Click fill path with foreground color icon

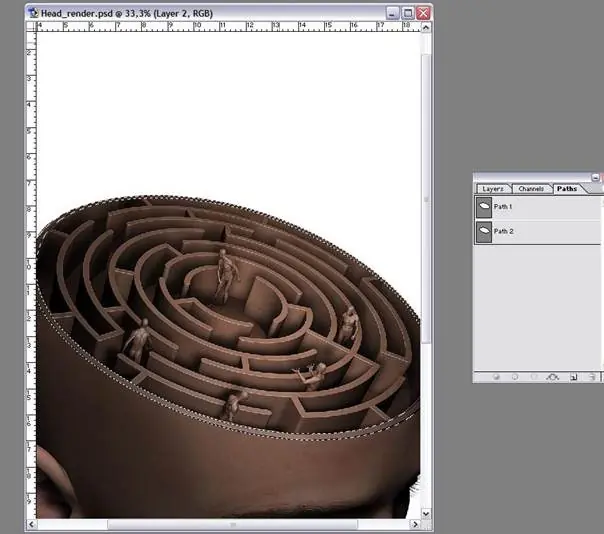[495, 377]
